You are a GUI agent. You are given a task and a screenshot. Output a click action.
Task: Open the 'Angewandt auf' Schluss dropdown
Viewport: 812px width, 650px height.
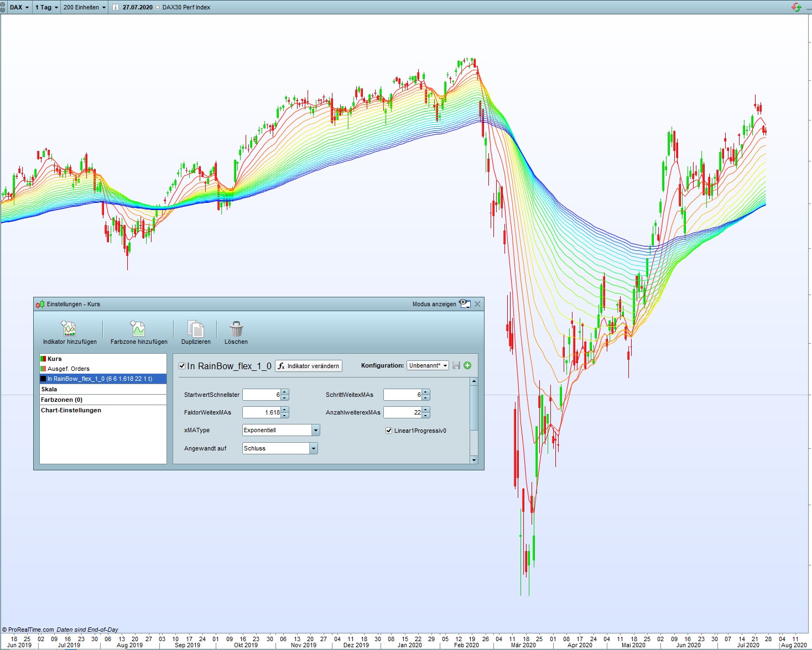click(x=280, y=448)
